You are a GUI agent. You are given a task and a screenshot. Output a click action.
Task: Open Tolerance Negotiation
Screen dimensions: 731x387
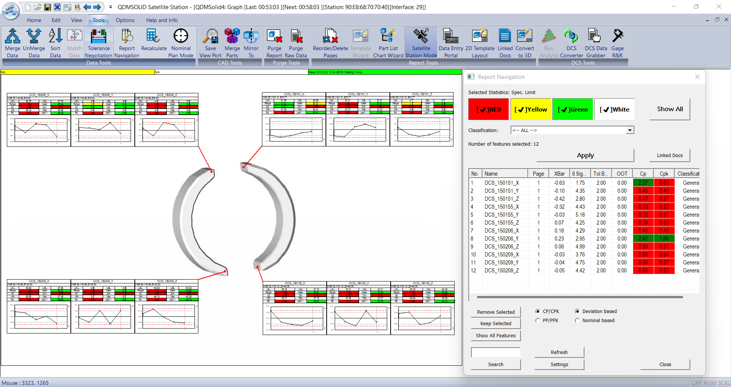click(98, 43)
